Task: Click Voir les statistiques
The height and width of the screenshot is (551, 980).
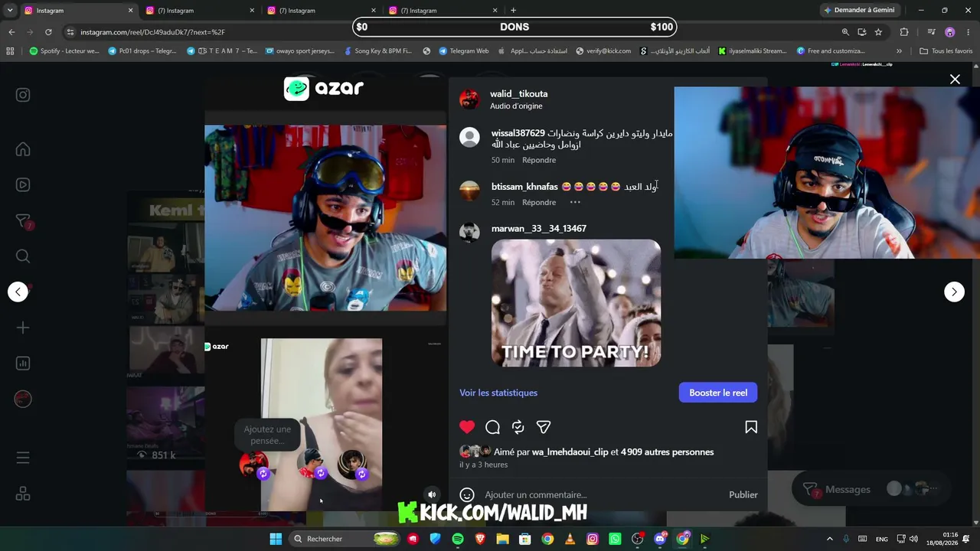Action: (x=498, y=393)
